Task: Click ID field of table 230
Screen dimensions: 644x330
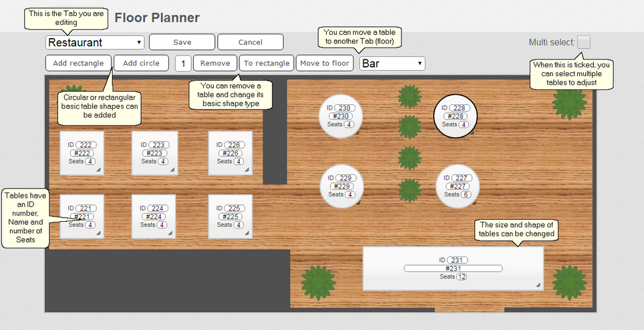Action: [344, 108]
